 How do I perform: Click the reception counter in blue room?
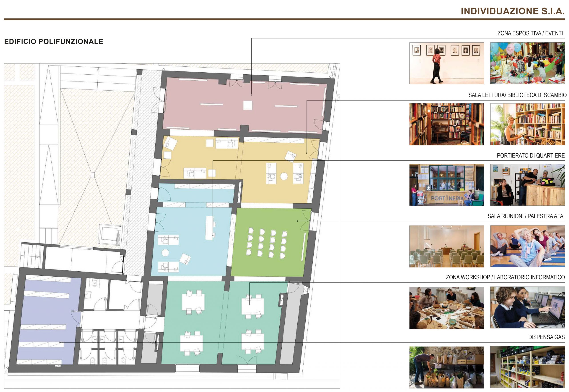tap(210, 228)
